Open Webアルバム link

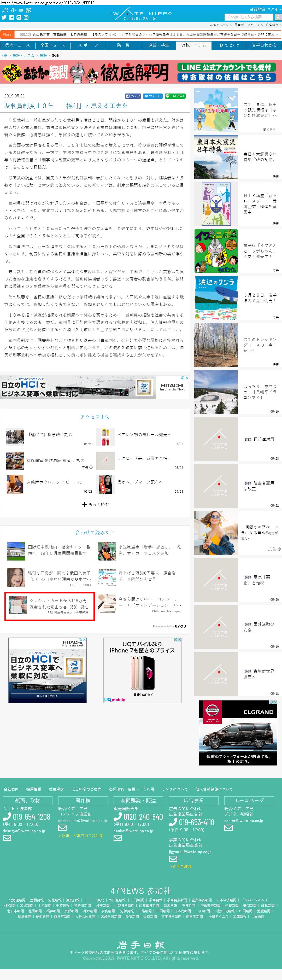219,25
